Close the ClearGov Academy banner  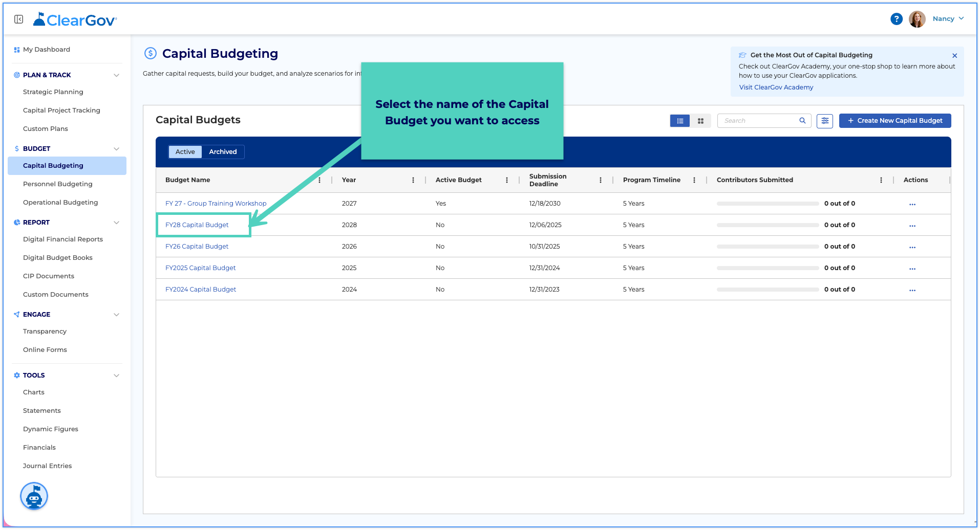(954, 56)
